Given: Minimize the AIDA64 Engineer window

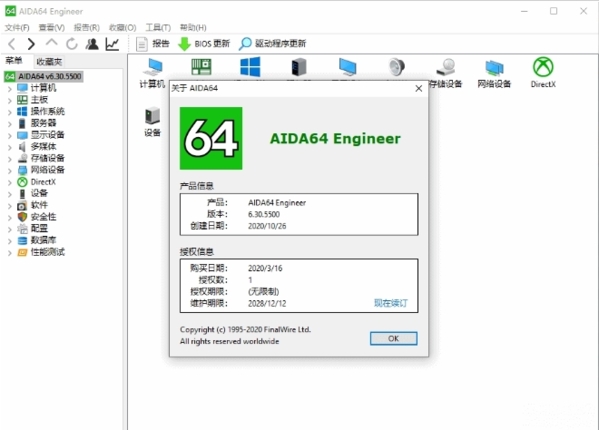Looking at the screenshot, I should click(x=525, y=11).
